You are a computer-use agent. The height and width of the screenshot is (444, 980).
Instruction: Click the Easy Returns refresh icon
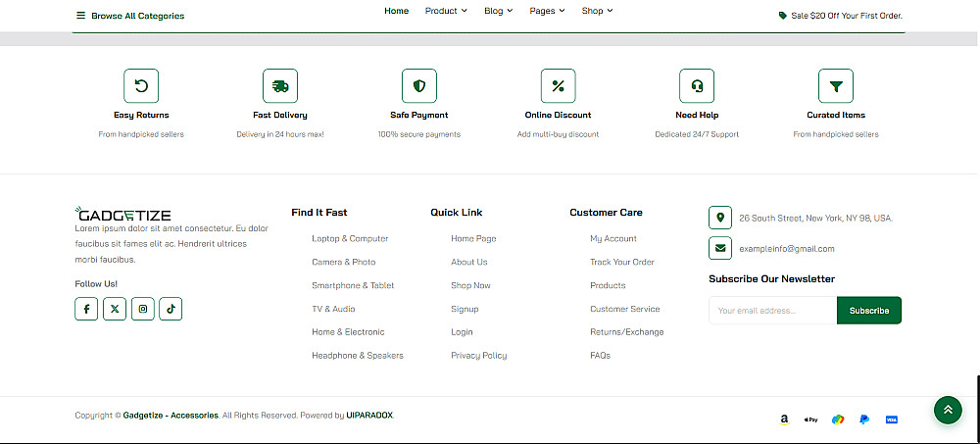[x=141, y=85]
